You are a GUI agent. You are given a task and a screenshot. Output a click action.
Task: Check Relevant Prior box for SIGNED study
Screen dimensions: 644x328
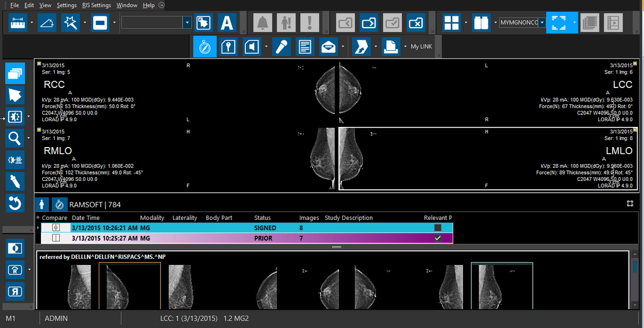438,227
